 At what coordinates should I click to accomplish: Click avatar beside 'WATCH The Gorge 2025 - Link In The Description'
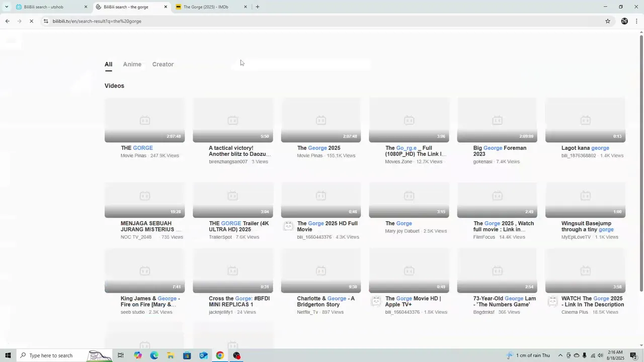click(x=552, y=302)
